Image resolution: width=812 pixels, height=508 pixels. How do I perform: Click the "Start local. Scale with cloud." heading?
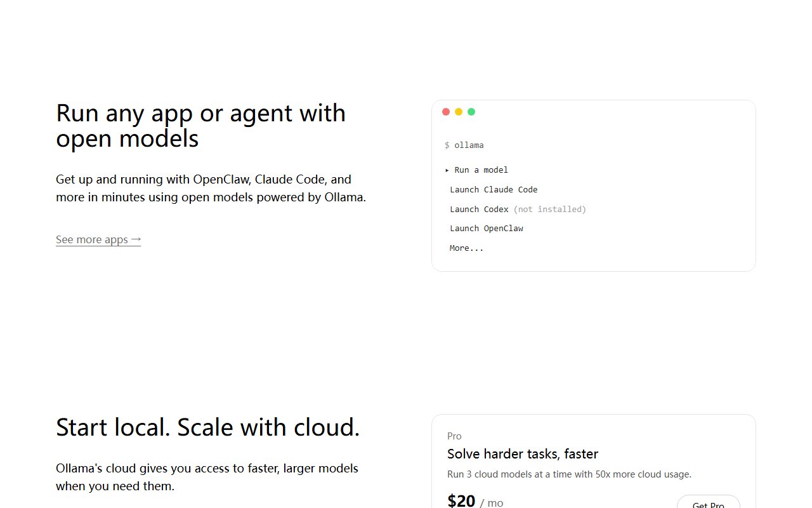pyautogui.click(x=208, y=427)
